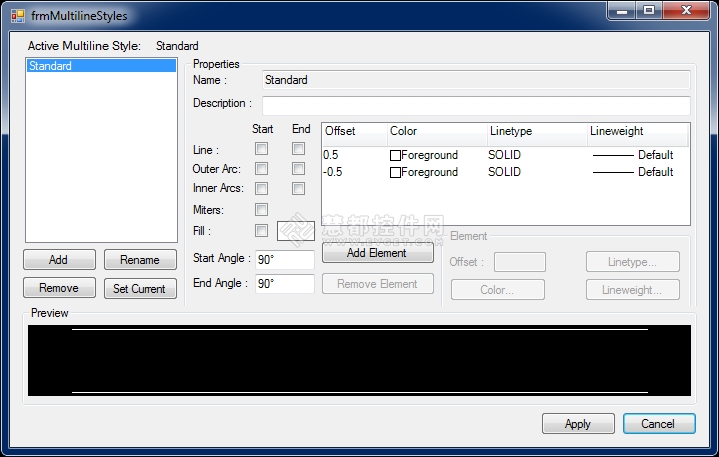This screenshot has height=457, width=719.
Task: Select the element row with offset -0.5
Action: (506, 172)
